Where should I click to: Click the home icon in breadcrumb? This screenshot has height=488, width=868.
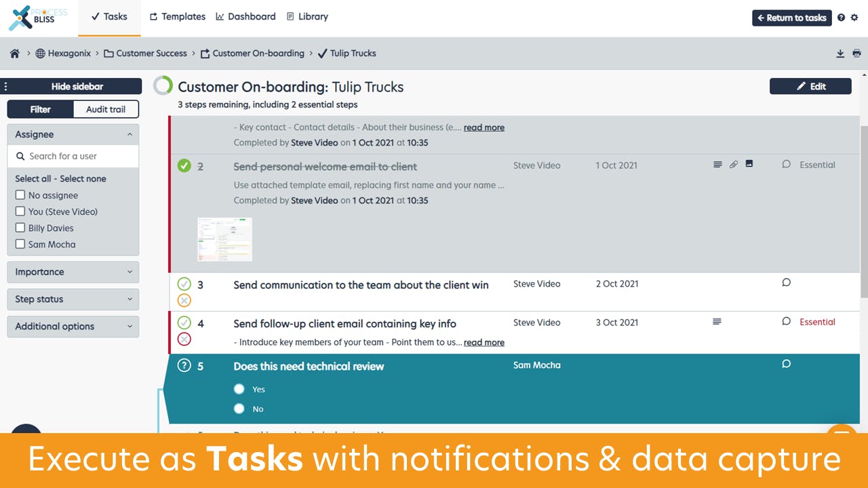pos(15,54)
